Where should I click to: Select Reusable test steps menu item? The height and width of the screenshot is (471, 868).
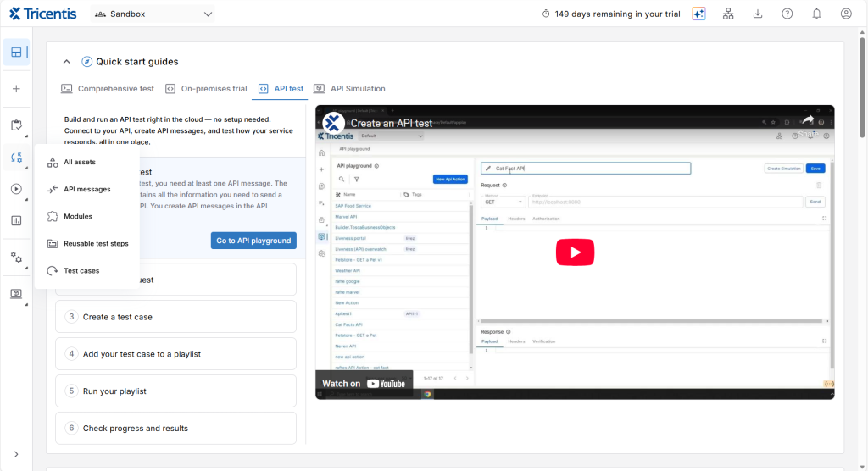click(x=87, y=243)
